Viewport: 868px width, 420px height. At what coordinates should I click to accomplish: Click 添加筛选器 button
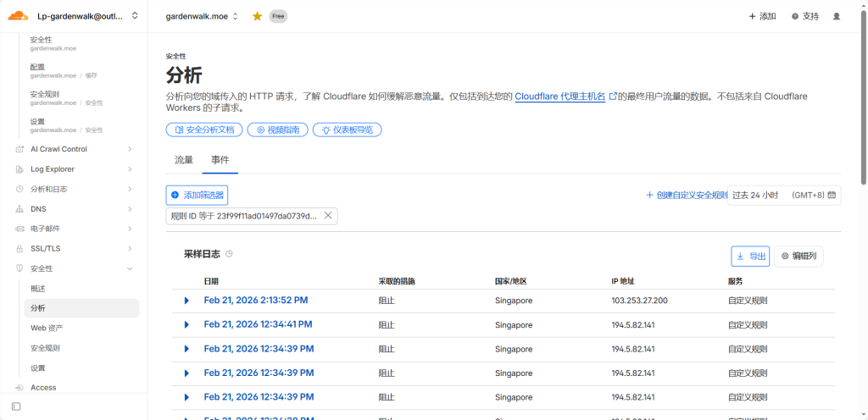click(x=197, y=195)
